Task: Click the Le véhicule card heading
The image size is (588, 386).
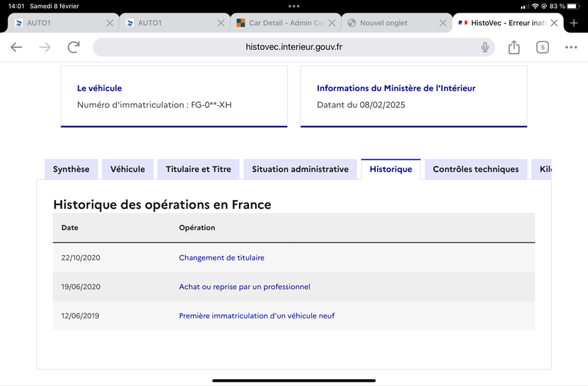Action: click(x=99, y=88)
